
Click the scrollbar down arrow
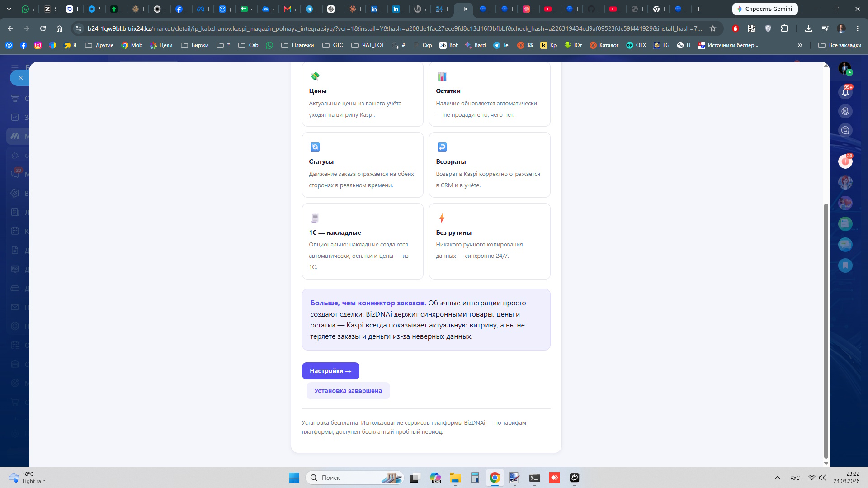click(x=826, y=463)
